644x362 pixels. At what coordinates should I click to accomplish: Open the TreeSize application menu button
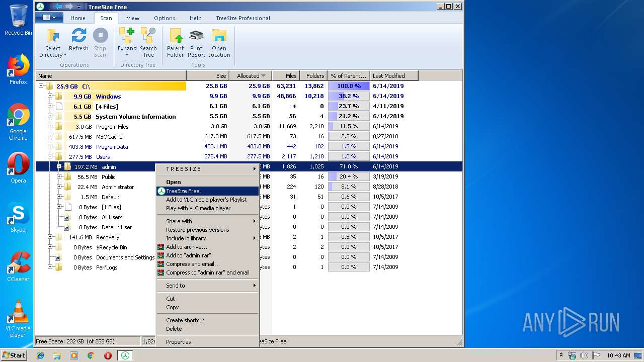[49, 18]
